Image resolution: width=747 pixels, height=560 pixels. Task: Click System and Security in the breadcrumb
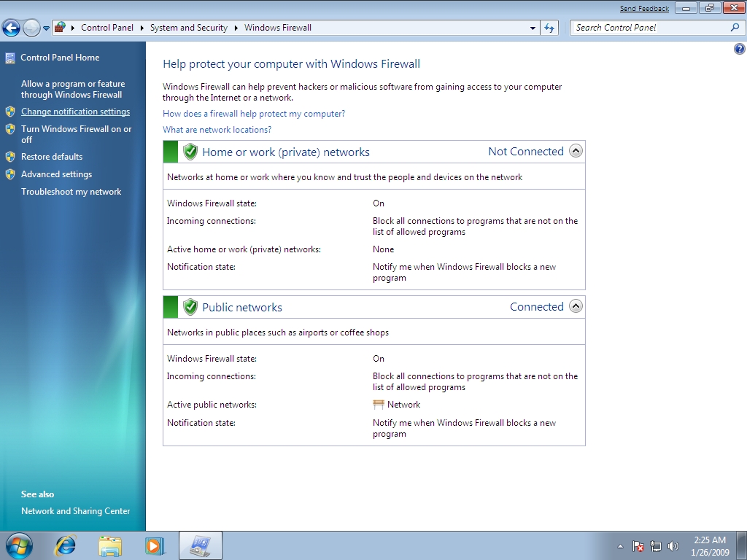pos(188,28)
